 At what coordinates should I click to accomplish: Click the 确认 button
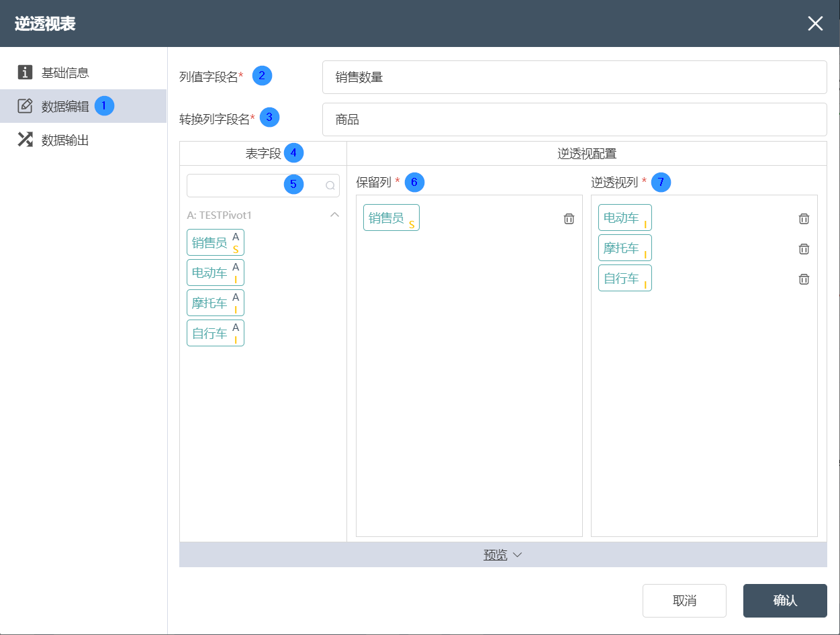785,601
